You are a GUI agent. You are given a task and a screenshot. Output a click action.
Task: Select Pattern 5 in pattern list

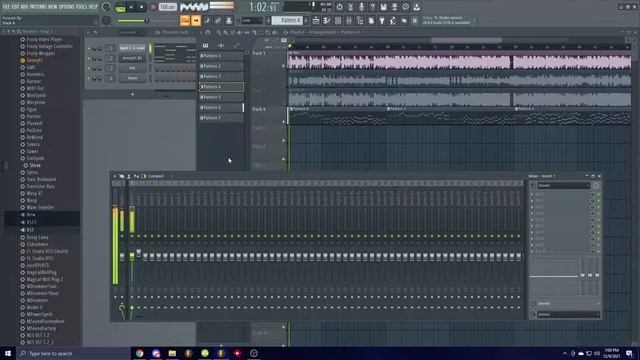(x=221, y=97)
